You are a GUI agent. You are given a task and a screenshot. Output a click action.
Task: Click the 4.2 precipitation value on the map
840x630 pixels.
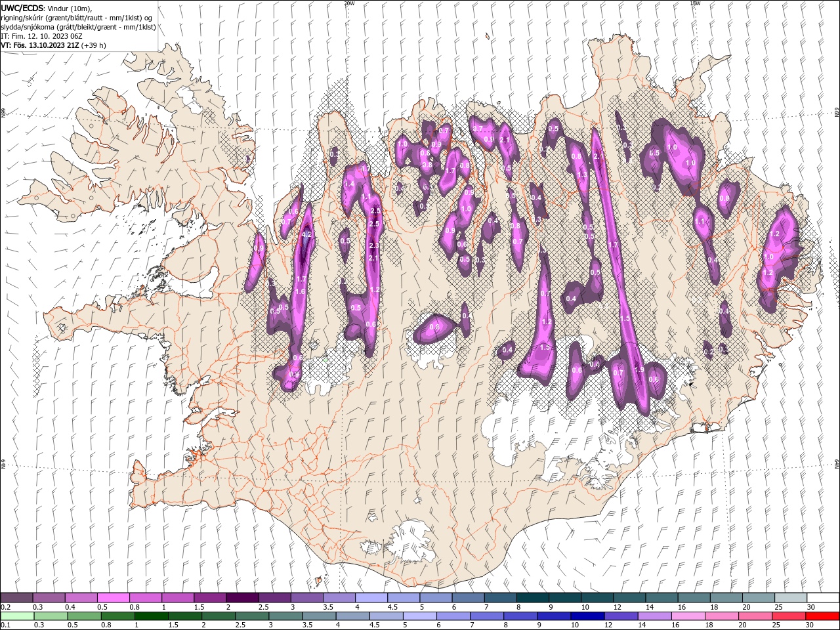click(x=306, y=234)
